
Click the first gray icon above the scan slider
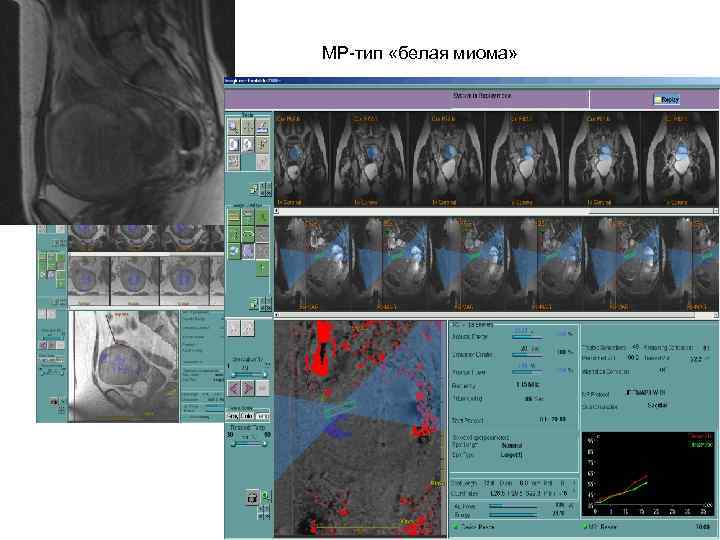point(234,328)
